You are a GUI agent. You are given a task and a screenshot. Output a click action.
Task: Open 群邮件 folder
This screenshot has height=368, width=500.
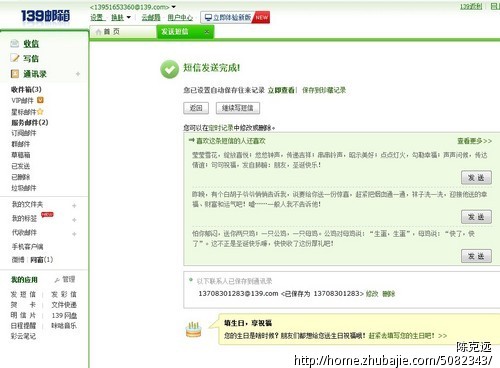click(x=20, y=144)
